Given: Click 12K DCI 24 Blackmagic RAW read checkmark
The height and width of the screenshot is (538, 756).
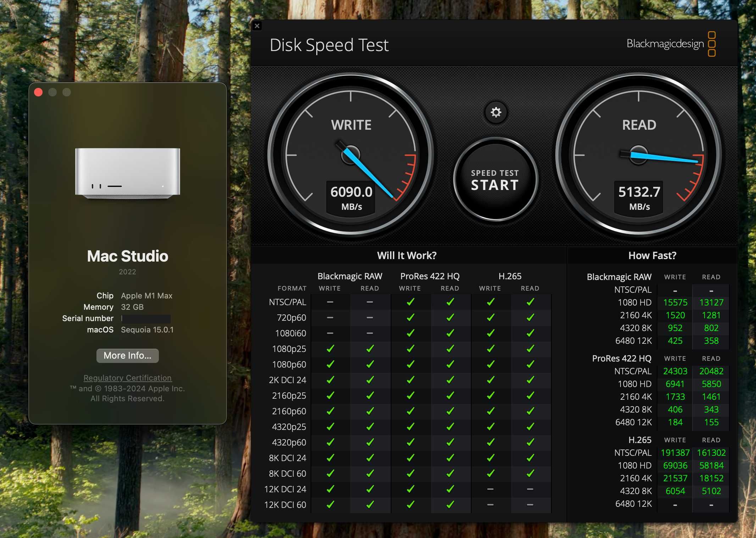Looking at the screenshot, I should coord(370,489).
